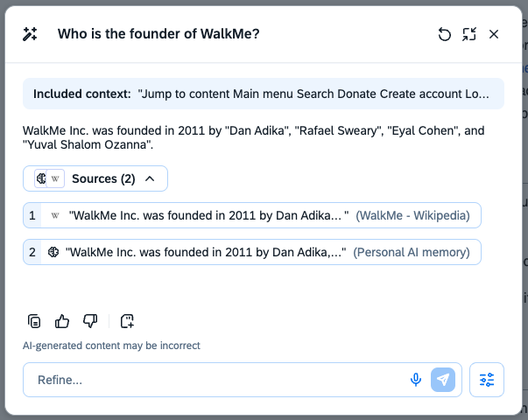Image resolution: width=528 pixels, height=420 pixels.
Task: Click the dialog title question text
Action: (158, 34)
